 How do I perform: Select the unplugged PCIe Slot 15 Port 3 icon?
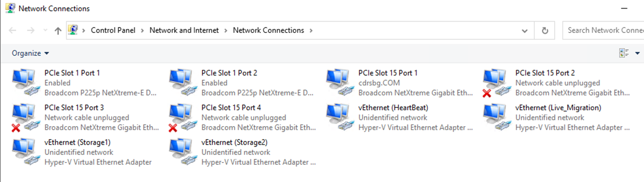click(x=24, y=118)
